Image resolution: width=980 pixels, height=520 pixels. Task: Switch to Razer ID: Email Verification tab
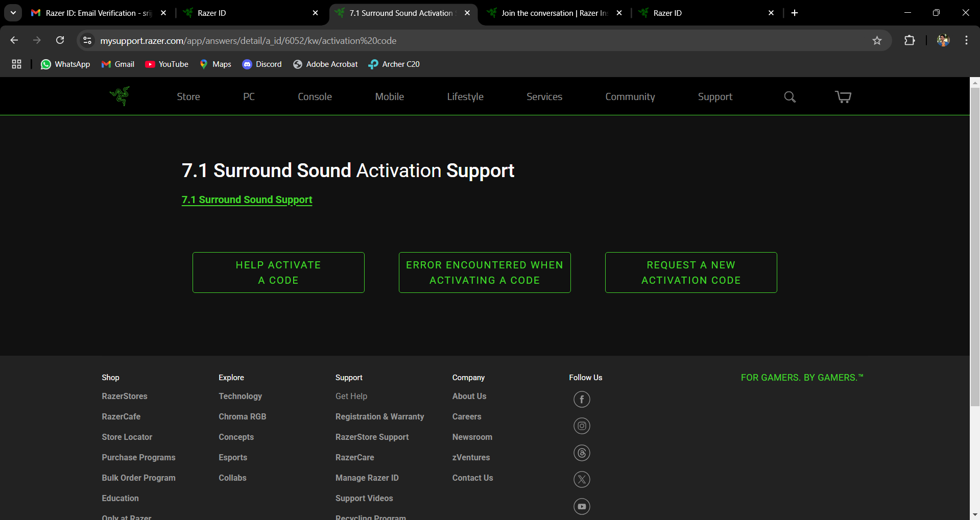coord(99,13)
